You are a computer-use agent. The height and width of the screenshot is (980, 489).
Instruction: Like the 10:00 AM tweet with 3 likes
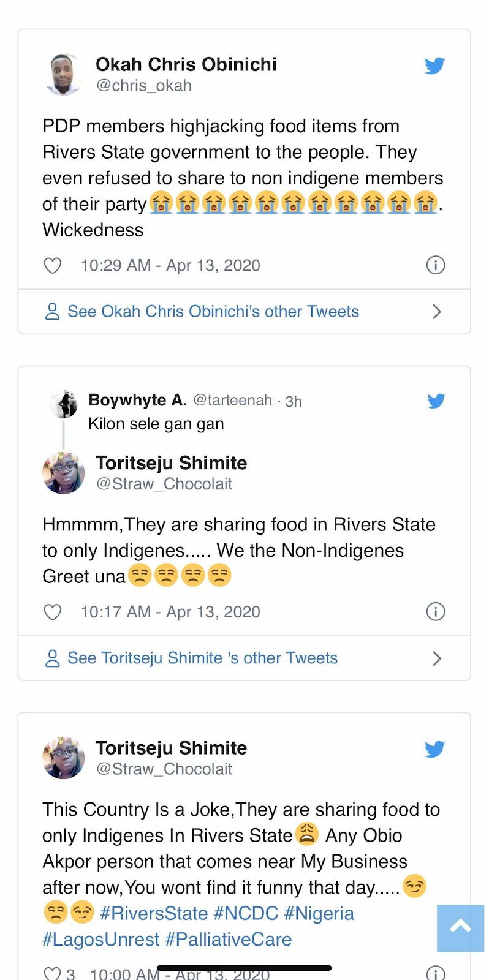(53, 973)
